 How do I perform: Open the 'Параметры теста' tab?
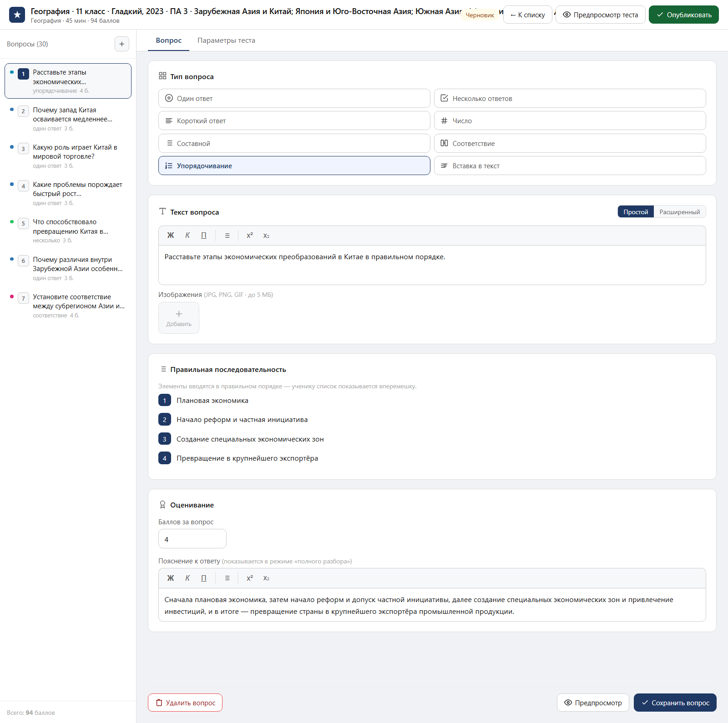click(x=226, y=40)
